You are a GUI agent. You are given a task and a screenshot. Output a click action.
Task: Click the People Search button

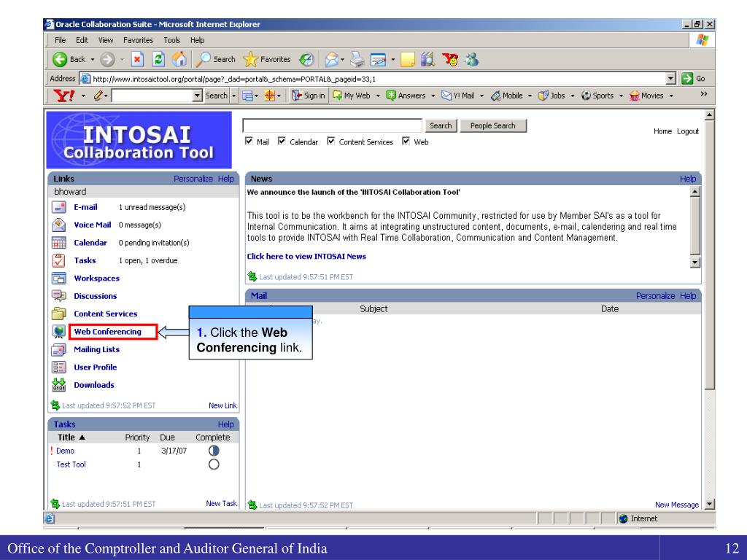point(492,125)
